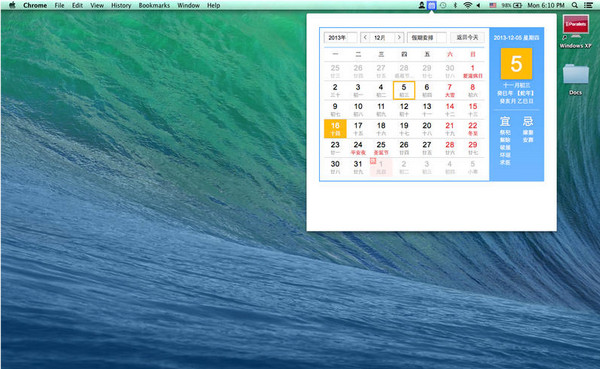600x369 pixels.
Task: Select date 12 in calendar
Action: pyautogui.click(x=404, y=109)
